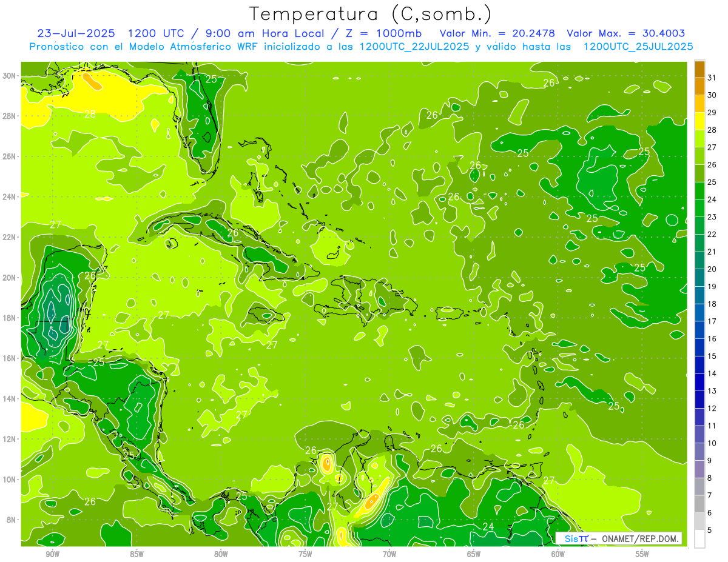
Task: Click the number 5 on the color scale
Action: point(710,530)
